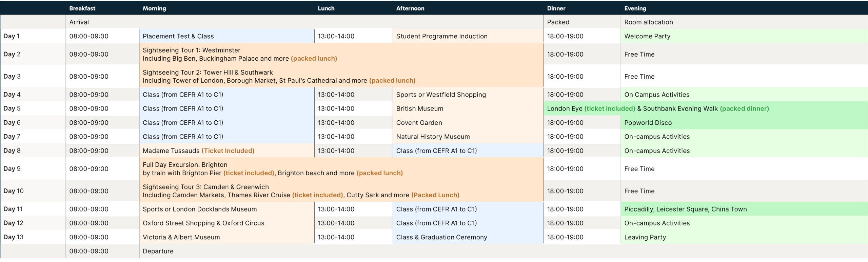This screenshot has height=262, width=868.
Task: Select the Madame Tussauds morning cell
Action: click(x=198, y=151)
